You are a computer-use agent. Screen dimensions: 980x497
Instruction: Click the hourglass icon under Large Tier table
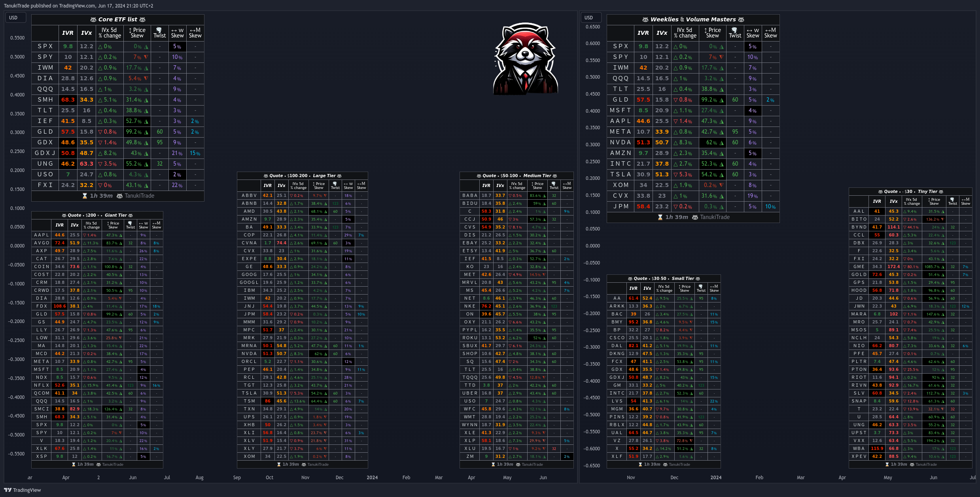279,465
